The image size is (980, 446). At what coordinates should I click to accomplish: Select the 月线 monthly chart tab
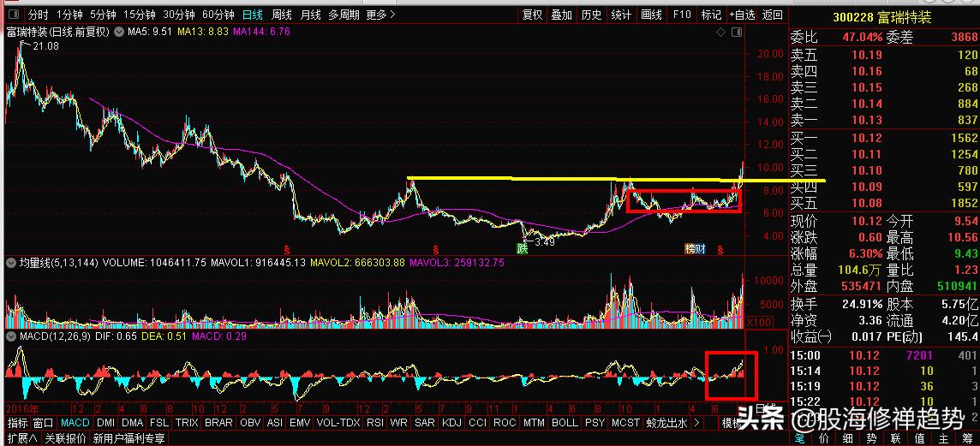pyautogui.click(x=311, y=15)
